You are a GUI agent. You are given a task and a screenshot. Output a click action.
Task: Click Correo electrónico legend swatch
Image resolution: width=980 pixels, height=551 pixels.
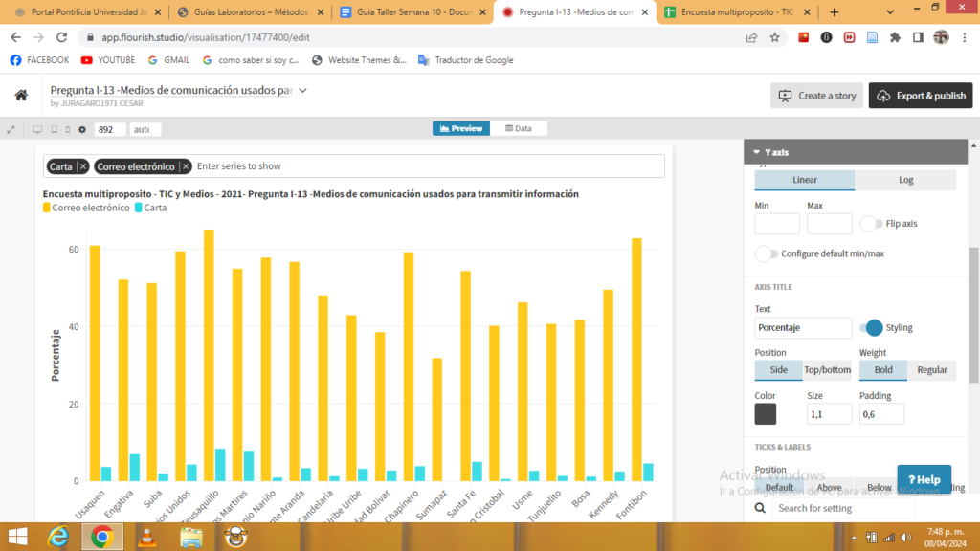[46, 208]
